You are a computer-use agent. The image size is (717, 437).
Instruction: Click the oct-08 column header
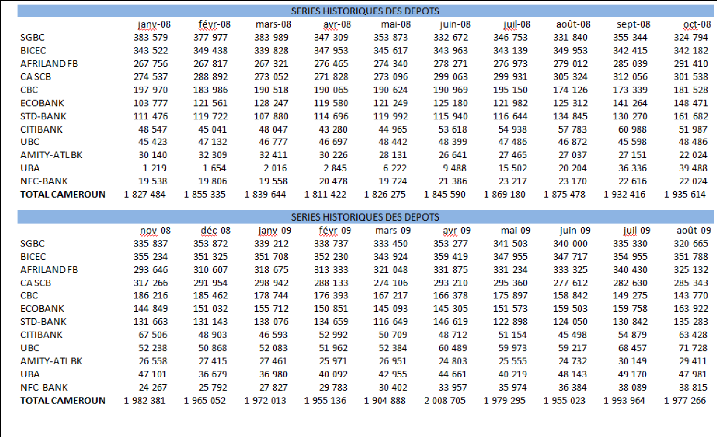[x=697, y=25]
